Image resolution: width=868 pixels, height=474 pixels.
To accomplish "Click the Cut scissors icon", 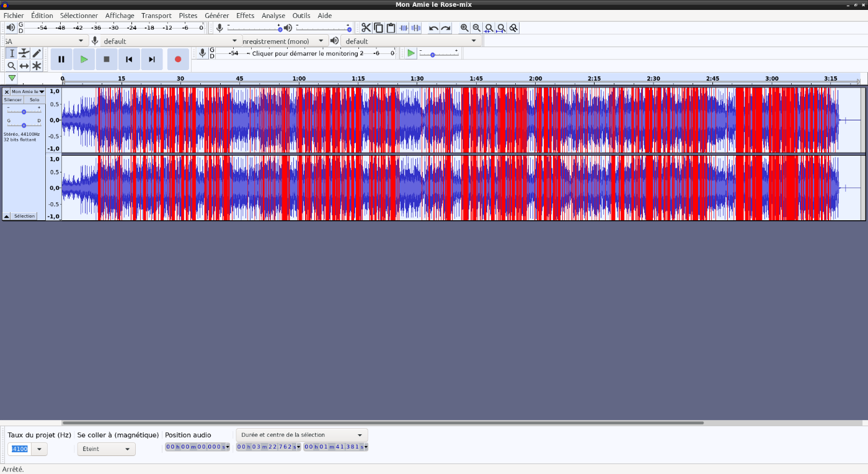I will [x=366, y=28].
